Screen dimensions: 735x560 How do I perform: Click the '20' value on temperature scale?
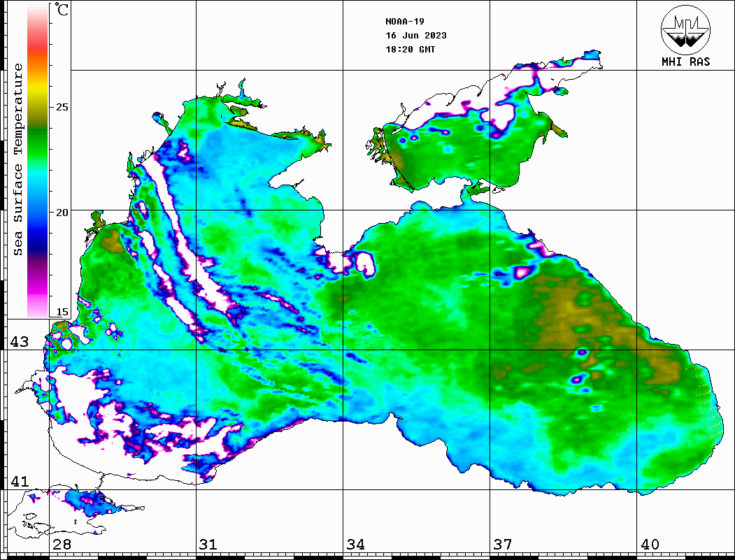pyautogui.click(x=62, y=213)
